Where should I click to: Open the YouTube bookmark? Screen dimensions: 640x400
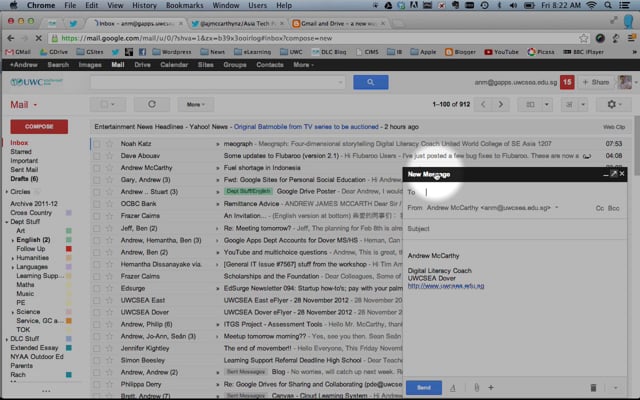[x=501, y=52]
